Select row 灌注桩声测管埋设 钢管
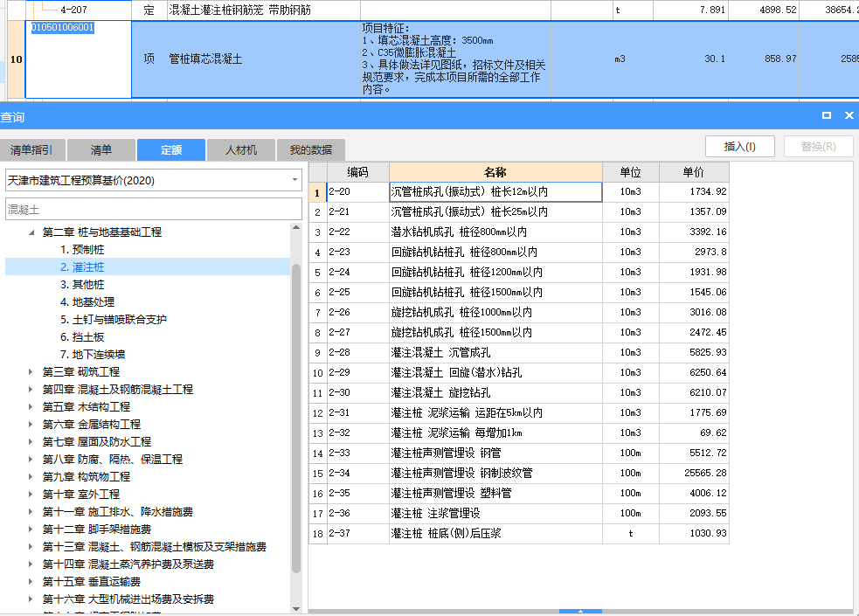 pyautogui.click(x=519, y=453)
